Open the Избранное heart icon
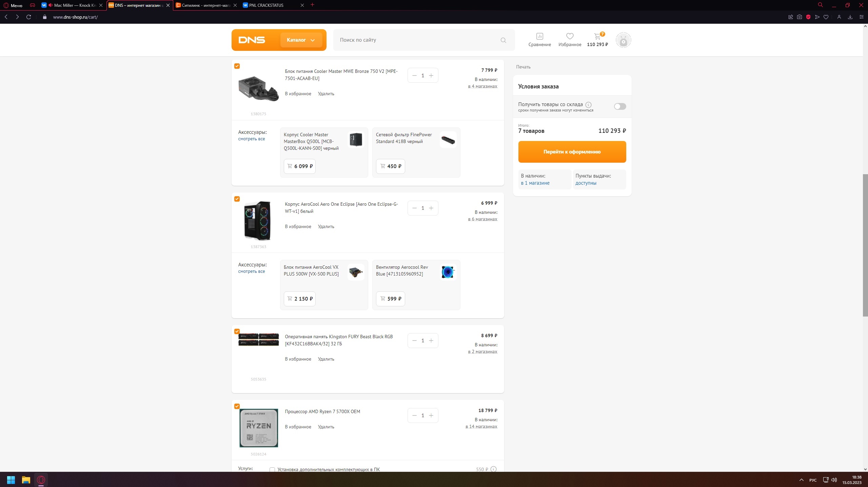This screenshot has width=868, height=487. (570, 36)
